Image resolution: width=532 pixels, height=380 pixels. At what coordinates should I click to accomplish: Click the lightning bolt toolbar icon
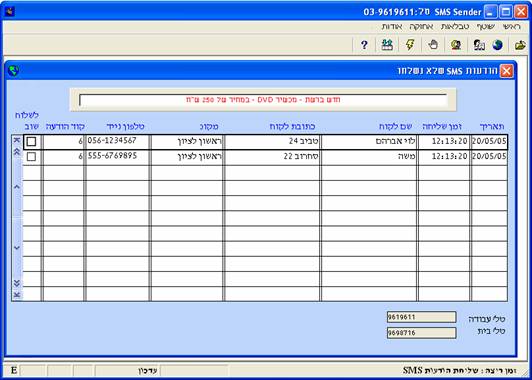410,45
